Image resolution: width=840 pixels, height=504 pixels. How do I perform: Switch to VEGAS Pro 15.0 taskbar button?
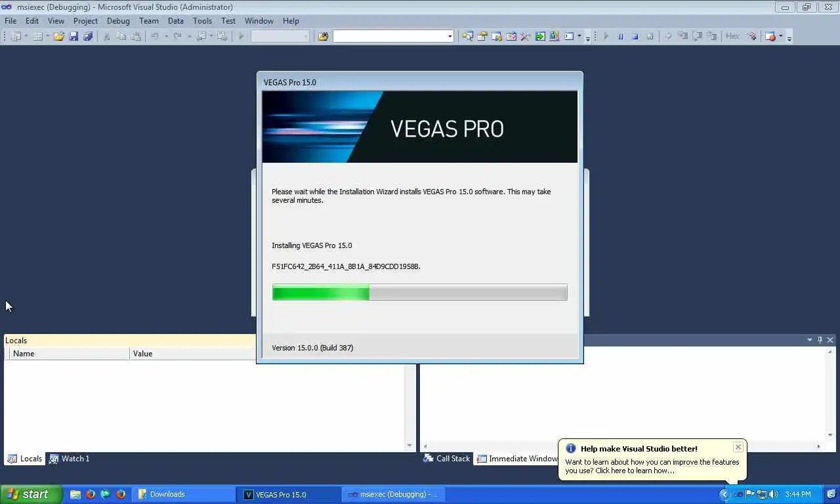pyautogui.click(x=289, y=494)
